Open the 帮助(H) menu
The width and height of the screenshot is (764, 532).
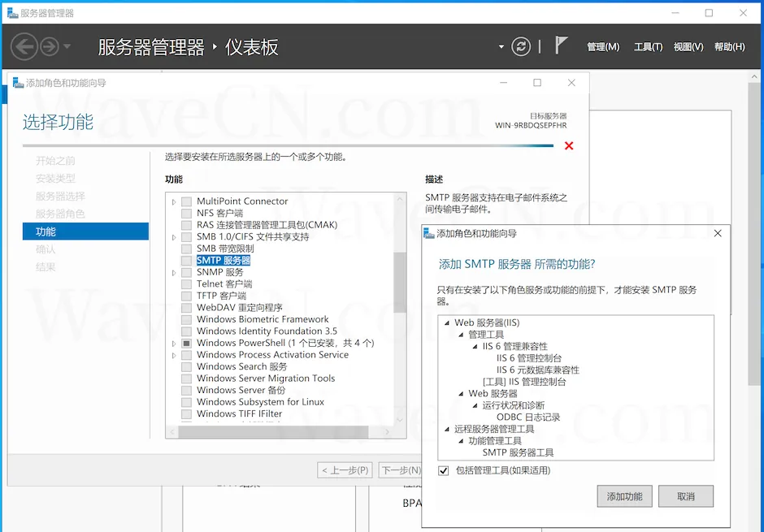729,47
